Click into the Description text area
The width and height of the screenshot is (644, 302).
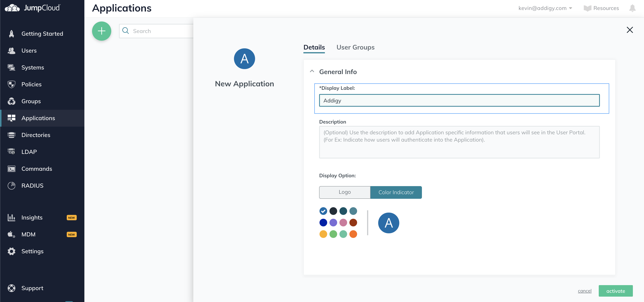[x=459, y=142]
